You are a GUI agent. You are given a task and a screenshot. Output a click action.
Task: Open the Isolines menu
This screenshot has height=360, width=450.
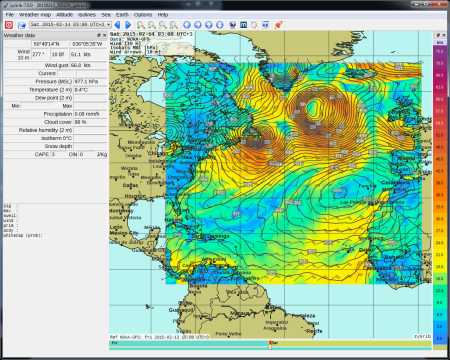tap(87, 15)
